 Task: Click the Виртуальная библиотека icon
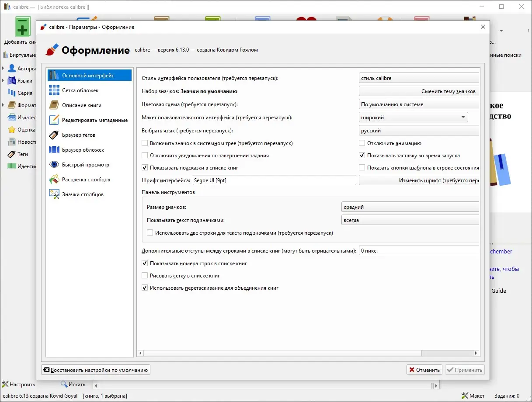[x=6, y=55]
